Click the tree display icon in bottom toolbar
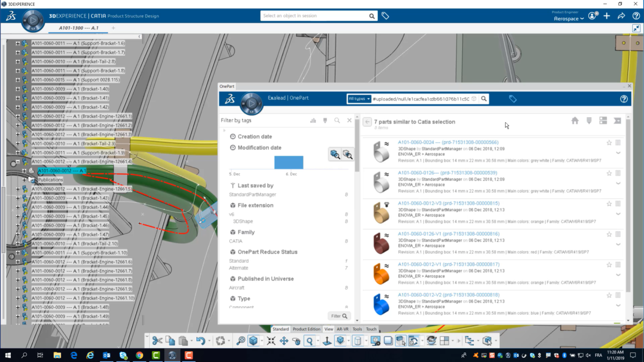644x362 pixels. coord(469,341)
